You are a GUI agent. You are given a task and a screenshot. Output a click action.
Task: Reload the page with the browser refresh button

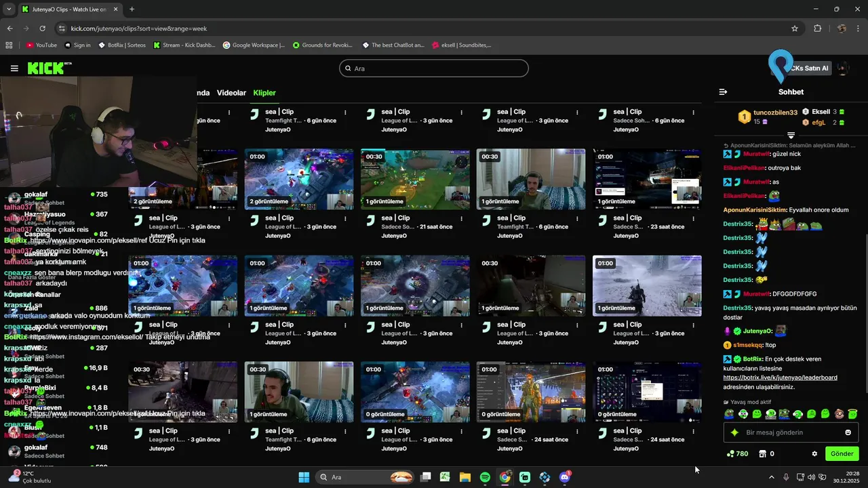pos(42,28)
